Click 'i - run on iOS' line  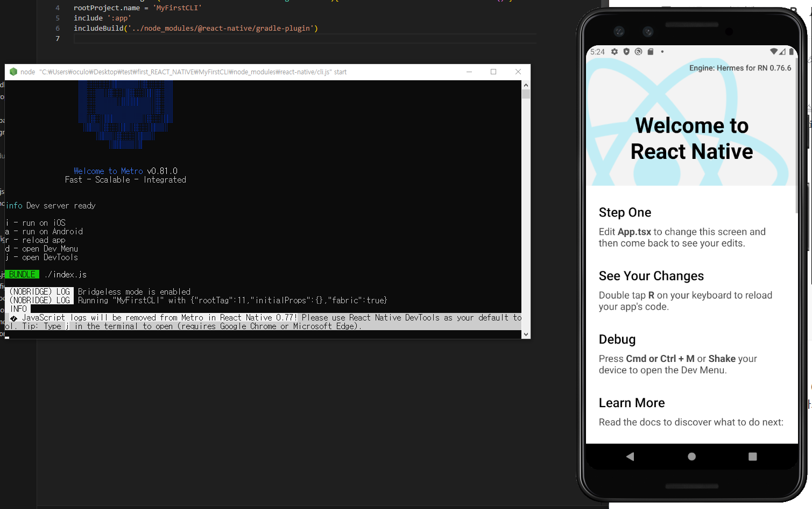pos(36,223)
